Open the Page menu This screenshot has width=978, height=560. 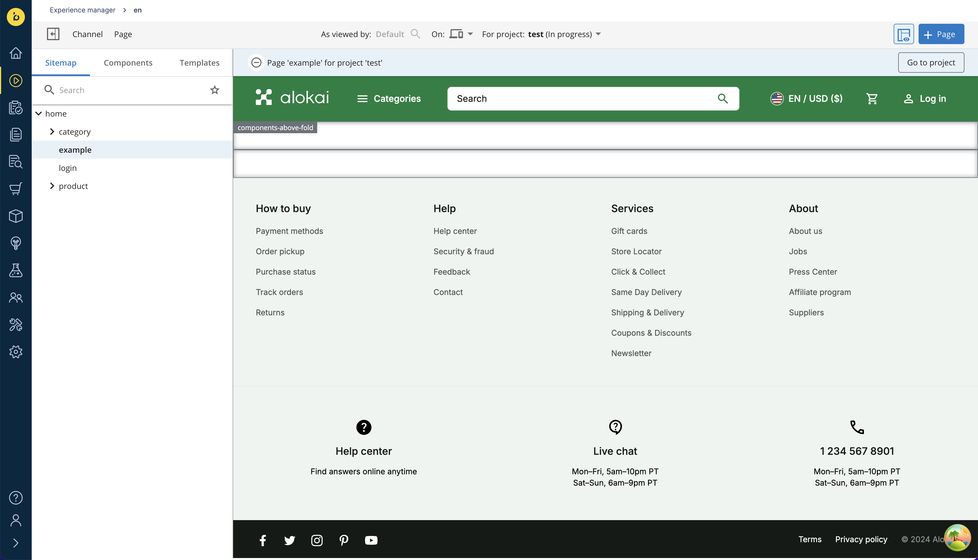click(123, 34)
